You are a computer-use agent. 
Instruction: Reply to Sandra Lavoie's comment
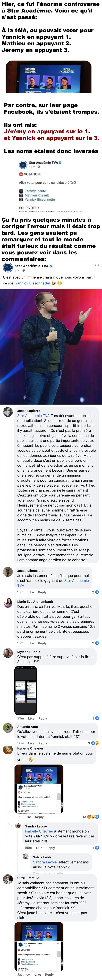point(50,848)
